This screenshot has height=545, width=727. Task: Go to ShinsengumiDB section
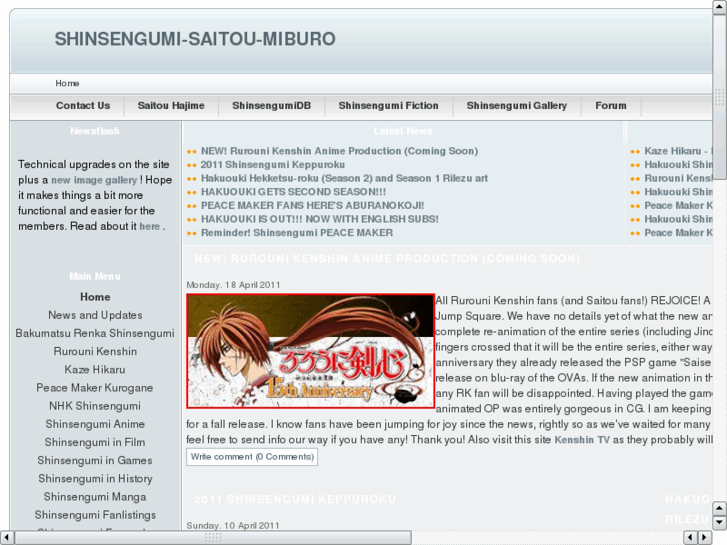pos(272,106)
